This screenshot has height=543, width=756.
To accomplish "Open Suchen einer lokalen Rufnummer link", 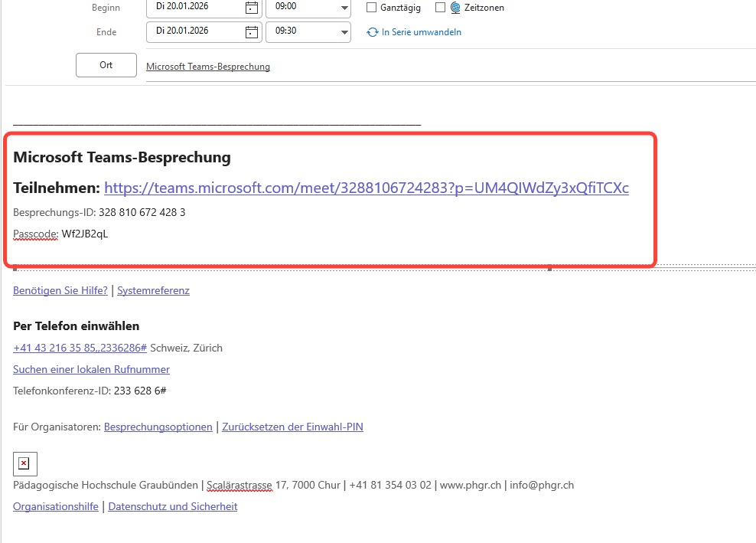I will point(91,369).
